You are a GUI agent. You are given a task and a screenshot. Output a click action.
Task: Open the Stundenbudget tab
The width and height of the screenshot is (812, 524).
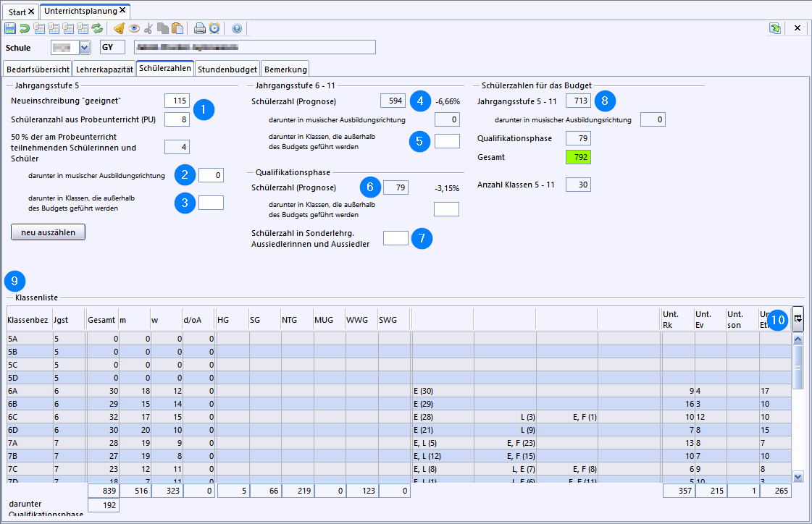pos(227,69)
